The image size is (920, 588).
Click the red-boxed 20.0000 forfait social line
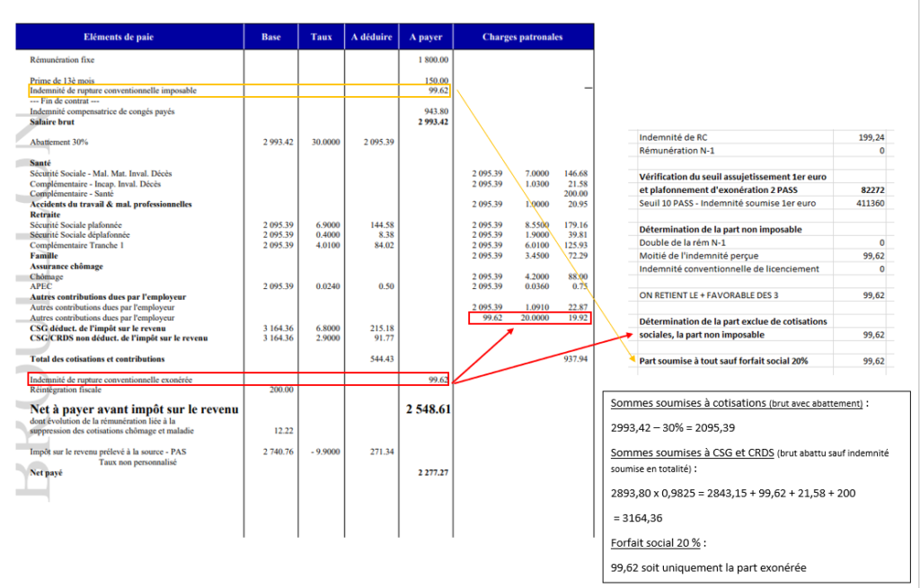pos(530,318)
